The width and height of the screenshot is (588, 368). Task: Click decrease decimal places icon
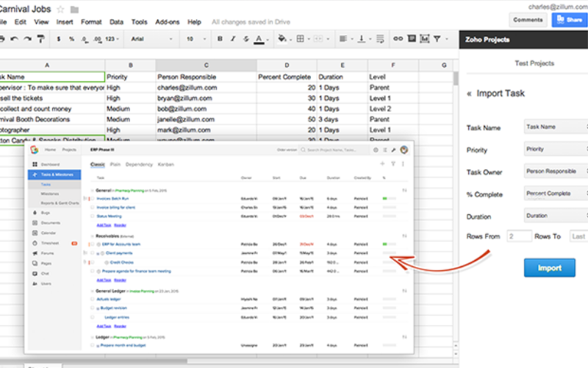coord(85,39)
